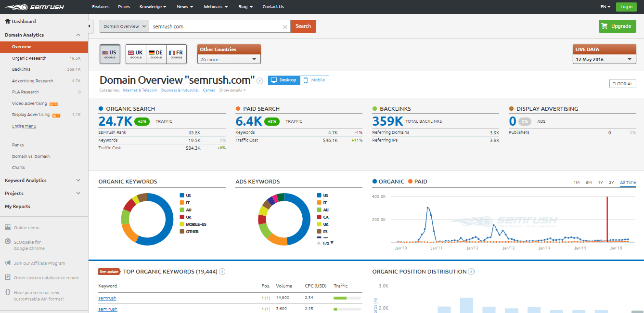
Task: Click the info icon next to Organic Position Distribution
Action: click(471, 272)
